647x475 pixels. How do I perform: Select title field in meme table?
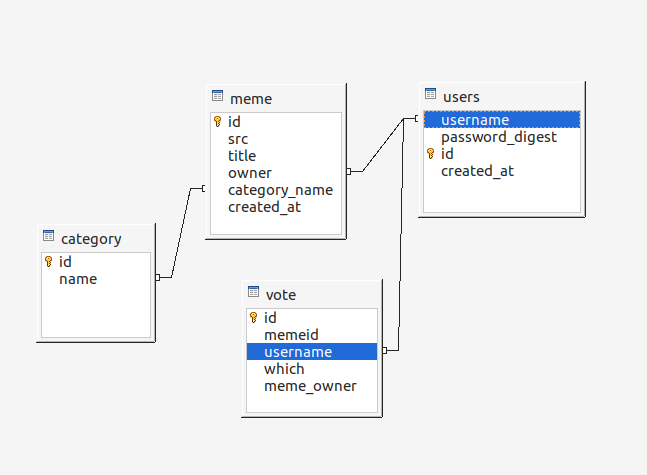(x=276, y=156)
